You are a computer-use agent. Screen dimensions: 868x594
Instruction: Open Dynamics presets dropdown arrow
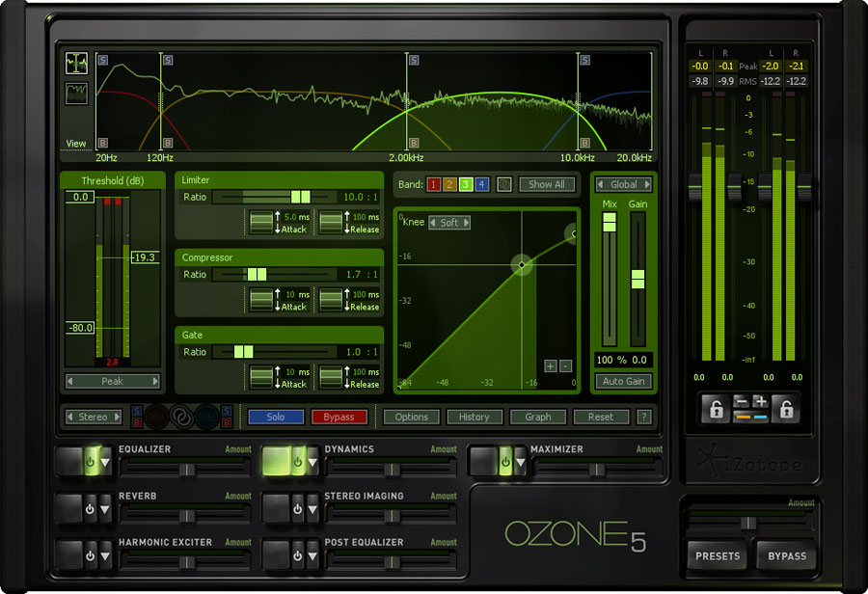pos(312,462)
